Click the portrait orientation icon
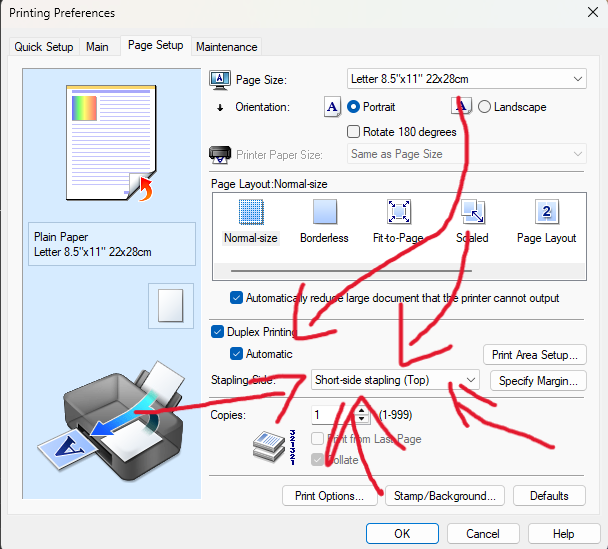Screen dimensions: 608x549 click(333, 107)
